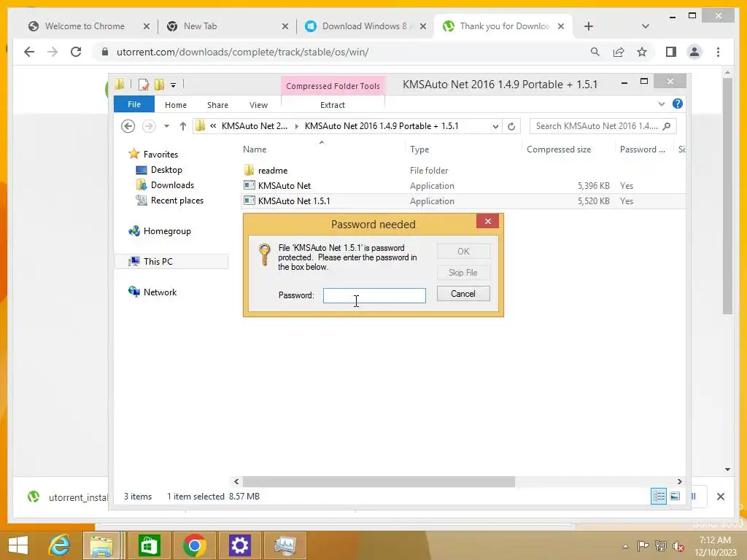This screenshot has width=747, height=560.
Task: Select Recent places in navigation pane
Action: pyautogui.click(x=177, y=201)
